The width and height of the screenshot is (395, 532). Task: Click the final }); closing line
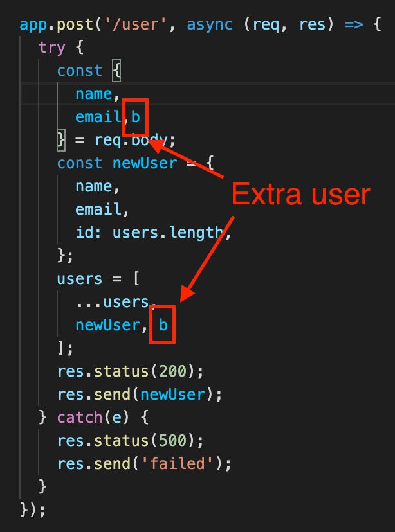[33, 510]
